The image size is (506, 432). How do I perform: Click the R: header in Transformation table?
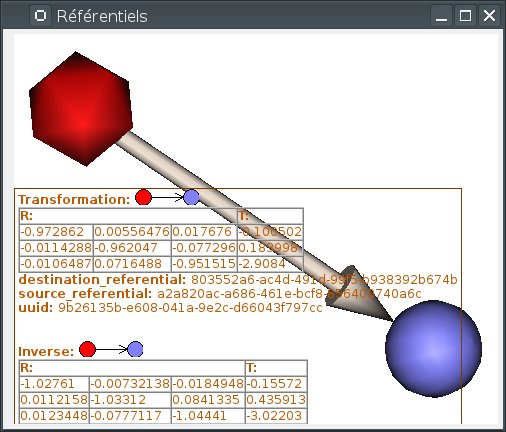pos(27,216)
